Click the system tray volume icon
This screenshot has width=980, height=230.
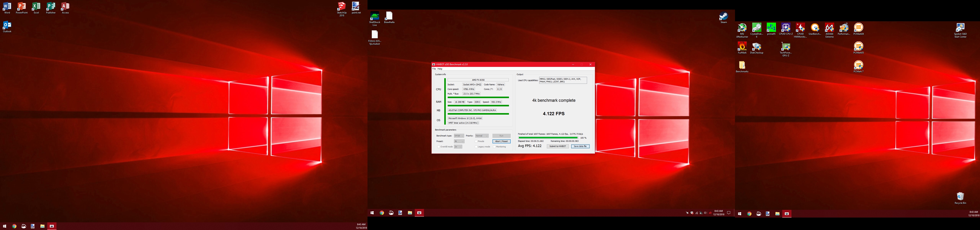pyautogui.click(x=705, y=213)
